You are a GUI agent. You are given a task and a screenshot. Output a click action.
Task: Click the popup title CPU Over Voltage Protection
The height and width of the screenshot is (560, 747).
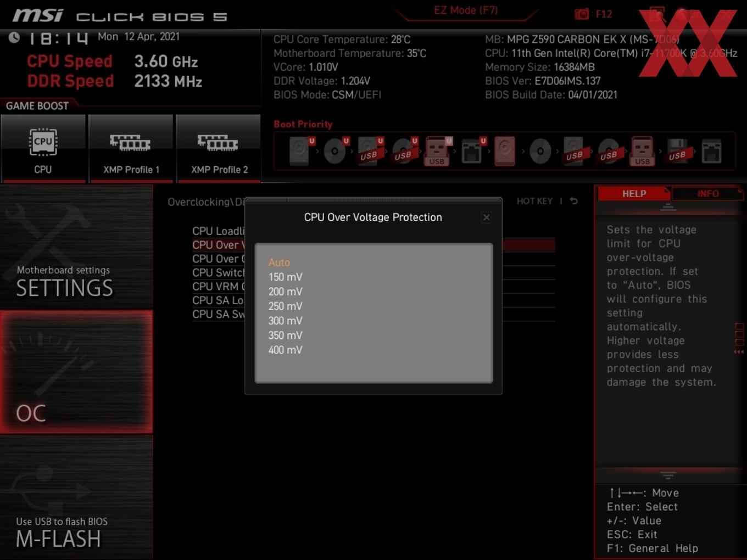pyautogui.click(x=373, y=217)
